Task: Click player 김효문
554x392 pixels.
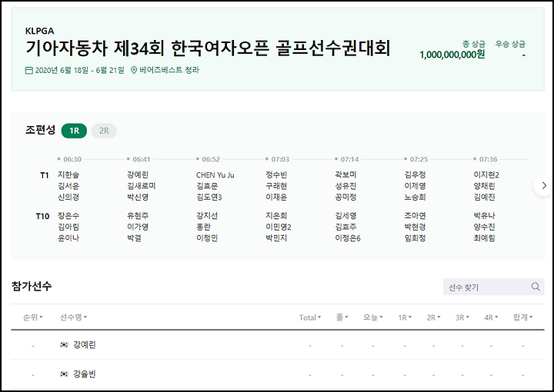Action: (207, 185)
